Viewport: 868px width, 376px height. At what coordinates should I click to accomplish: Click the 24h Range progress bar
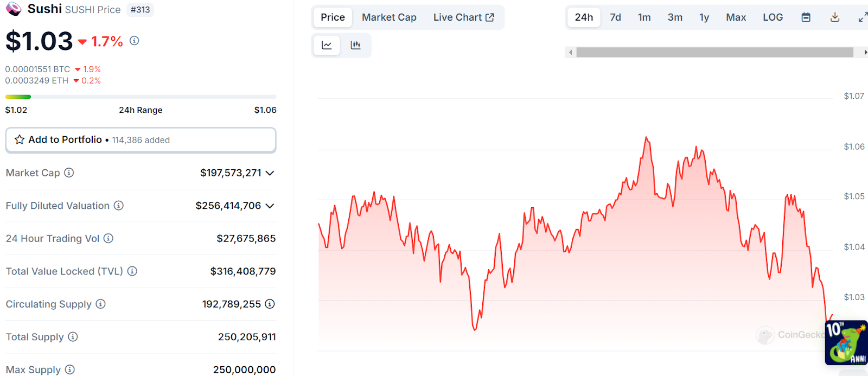tap(141, 97)
